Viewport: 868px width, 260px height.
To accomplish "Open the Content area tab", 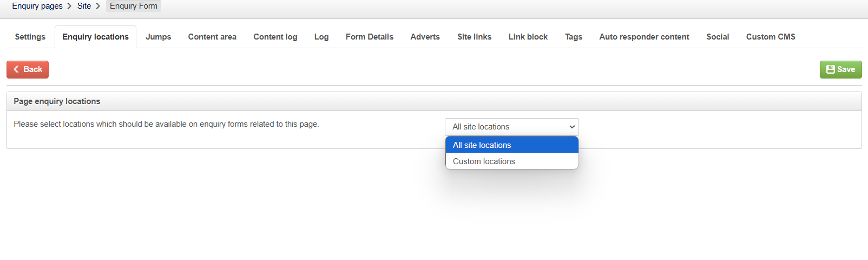I will tap(212, 37).
